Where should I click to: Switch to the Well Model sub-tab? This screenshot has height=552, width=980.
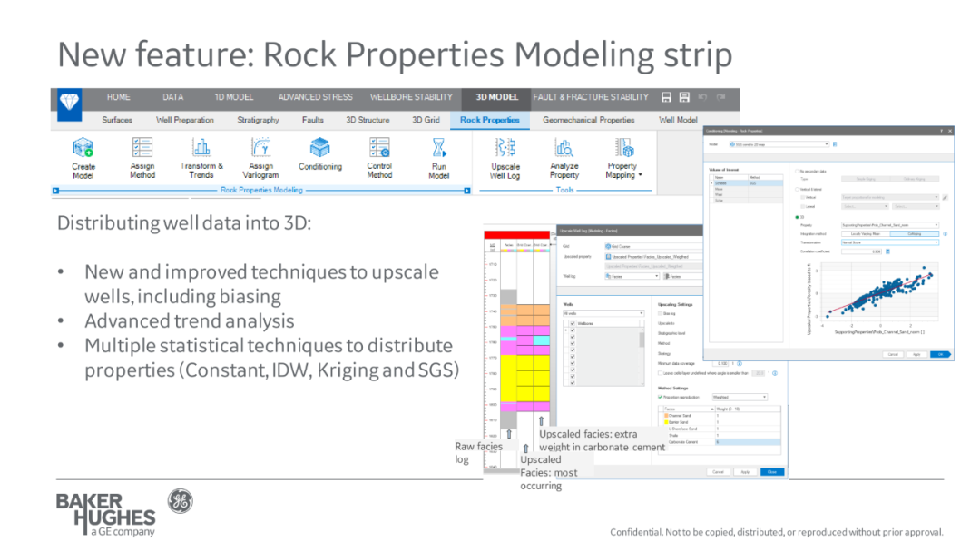pyautogui.click(x=678, y=120)
